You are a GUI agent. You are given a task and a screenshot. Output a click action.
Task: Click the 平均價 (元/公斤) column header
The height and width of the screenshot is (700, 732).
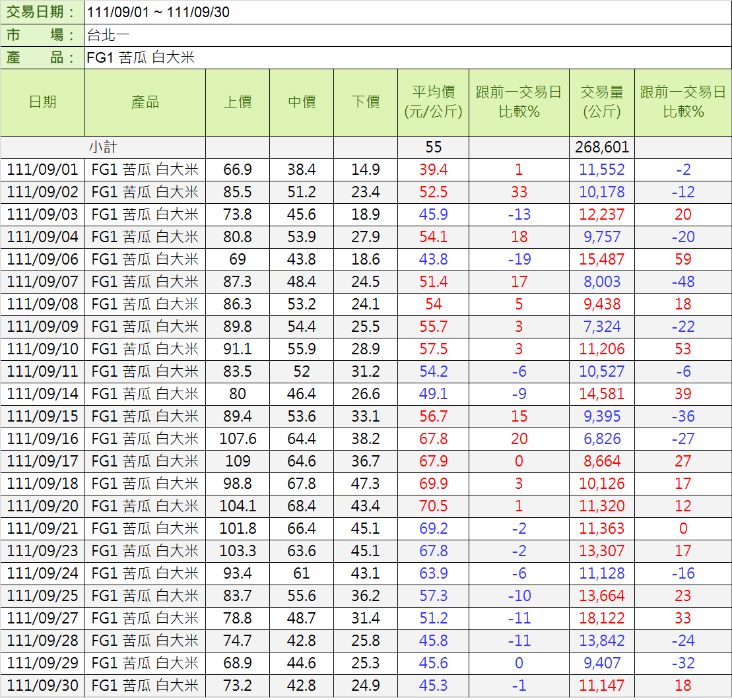click(x=433, y=102)
